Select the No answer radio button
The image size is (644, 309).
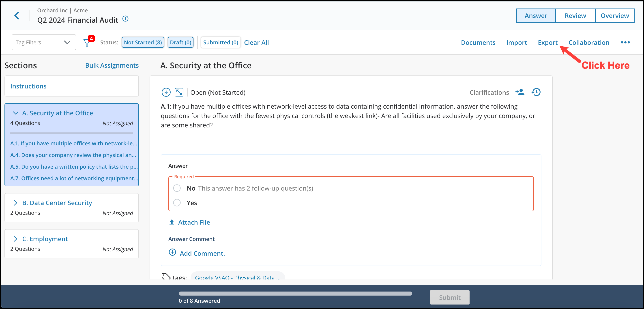177,188
